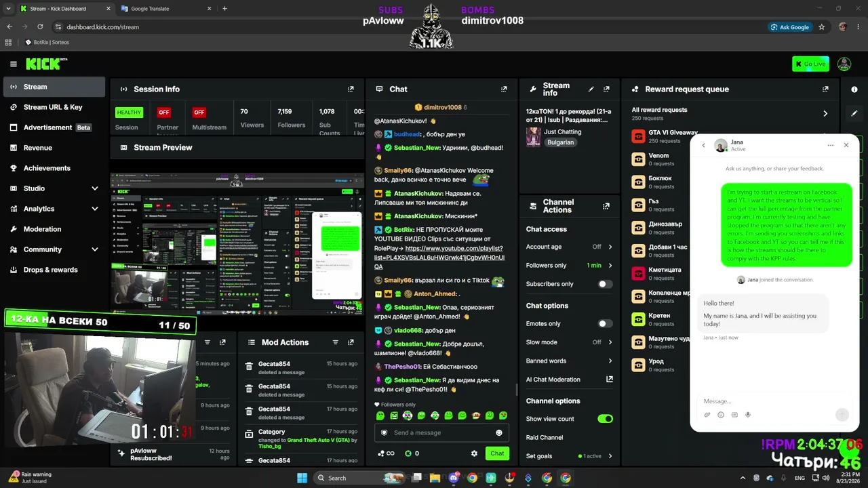
Task: Click the browser address bar
Action: click(407, 27)
